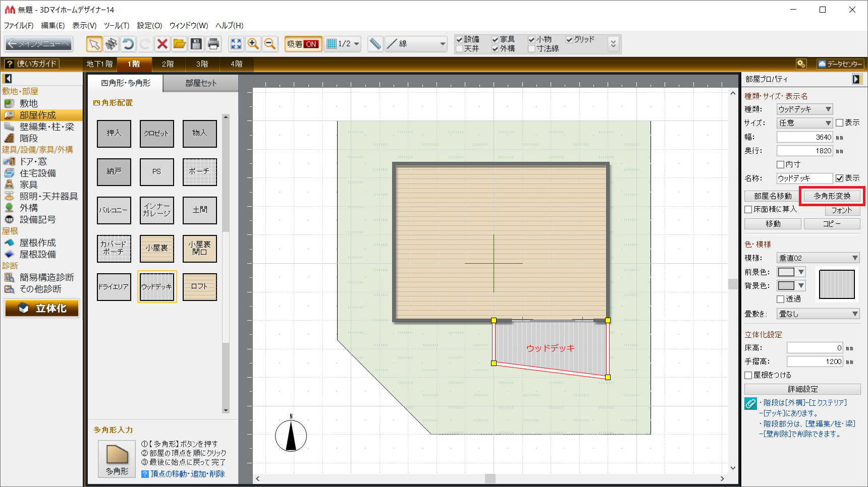The height and width of the screenshot is (487, 868).
Task: Click the floppy disk save icon
Action: click(x=196, y=44)
